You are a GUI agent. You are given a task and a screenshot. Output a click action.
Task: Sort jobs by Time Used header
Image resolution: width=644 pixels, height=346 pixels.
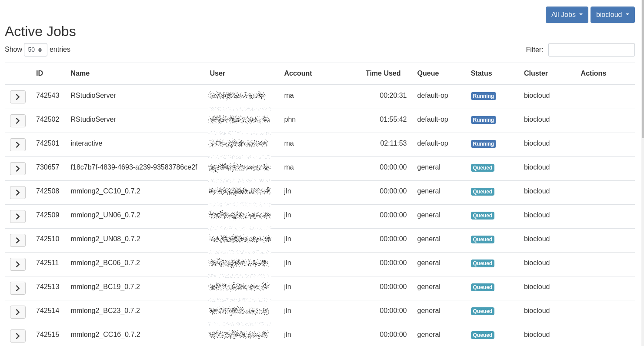pyautogui.click(x=383, y=73)
